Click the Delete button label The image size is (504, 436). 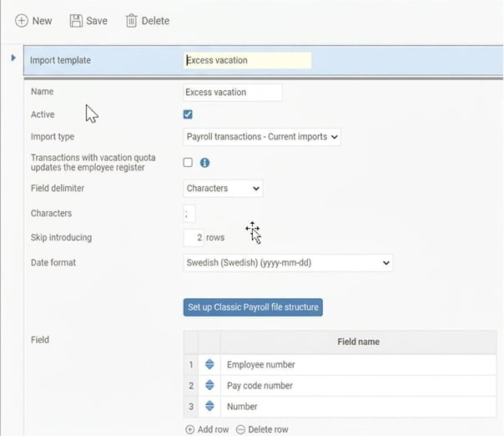tap(155, 21)
